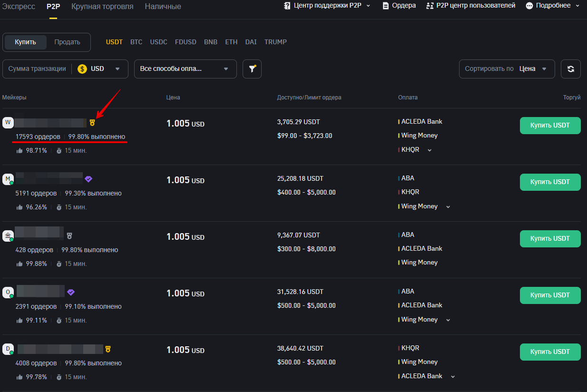
Task: Click the O avatar of the 2391-orders maker
Action: click(x=8, y=293)
